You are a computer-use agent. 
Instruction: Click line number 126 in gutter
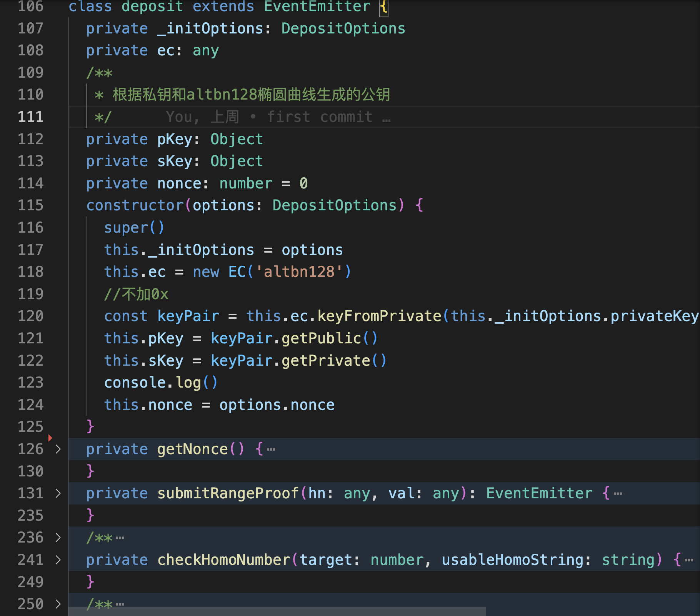[31, 449]
